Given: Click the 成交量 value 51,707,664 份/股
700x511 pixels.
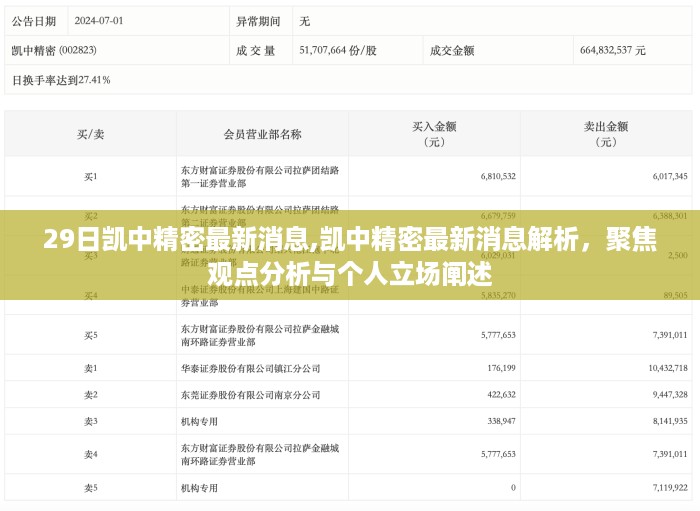Looking at the screenshot, I should [337, 49].
